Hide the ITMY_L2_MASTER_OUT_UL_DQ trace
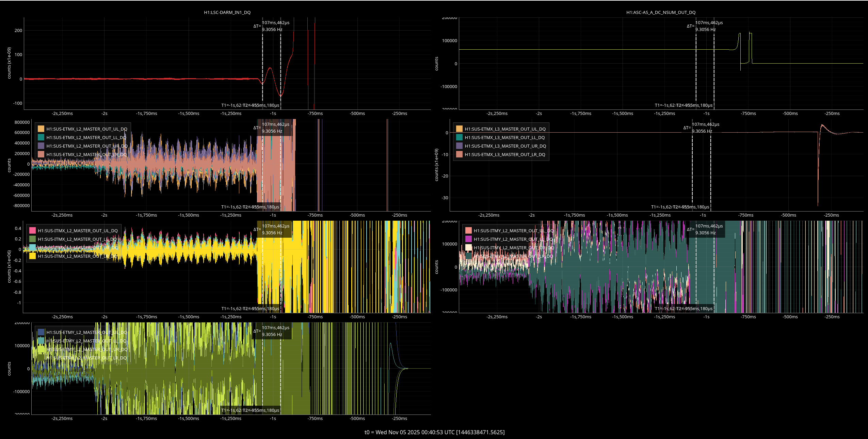 (513, 231)
